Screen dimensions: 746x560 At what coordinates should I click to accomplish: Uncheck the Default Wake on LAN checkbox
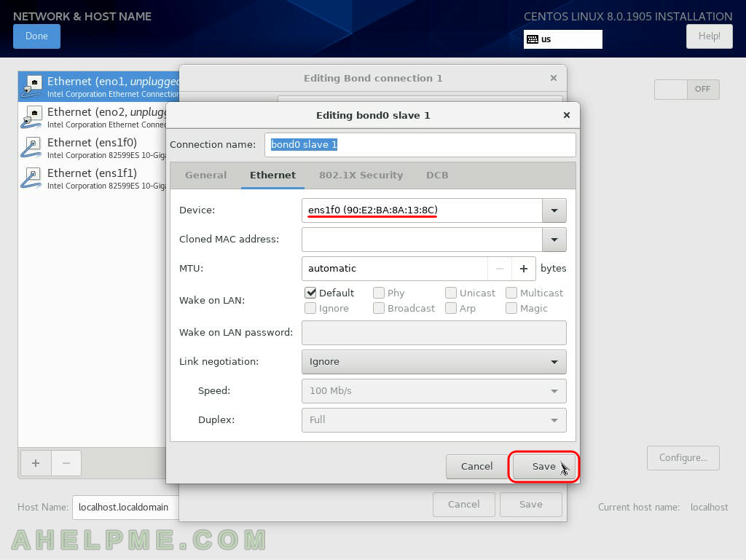pyautogui.click(x=310, y=293)
